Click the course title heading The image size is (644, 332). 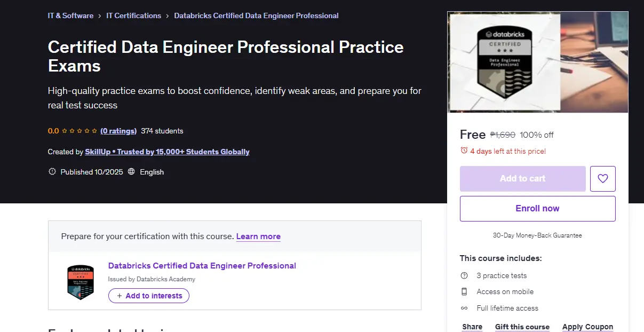[226, 56]
